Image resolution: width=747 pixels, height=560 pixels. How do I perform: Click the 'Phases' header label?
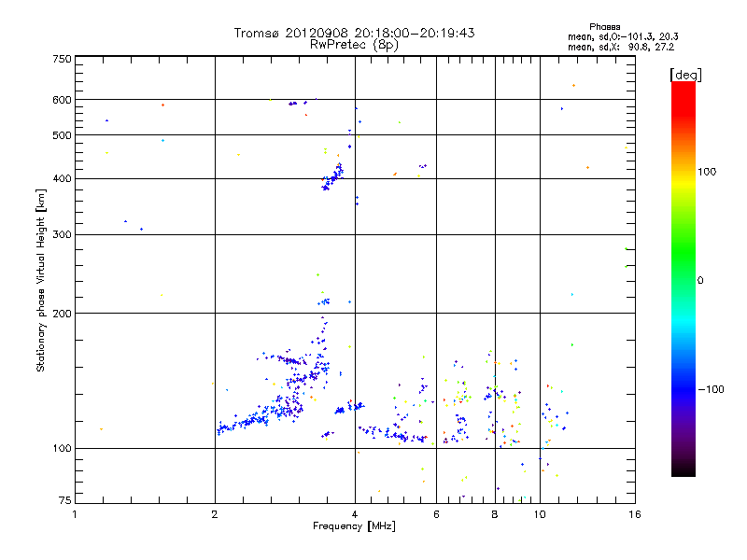click(x=604, y=27)
